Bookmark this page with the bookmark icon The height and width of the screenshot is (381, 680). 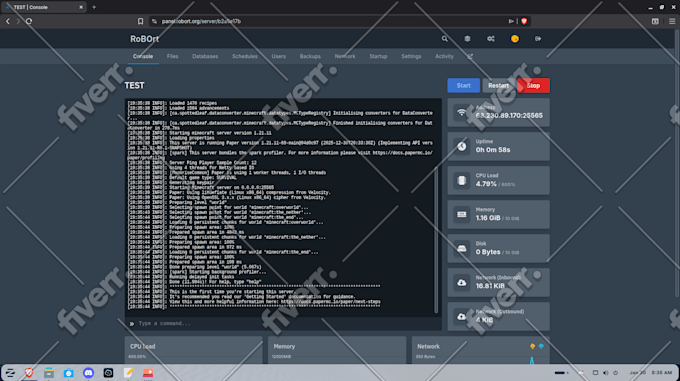pyautogui.click(x=141, y=21)
